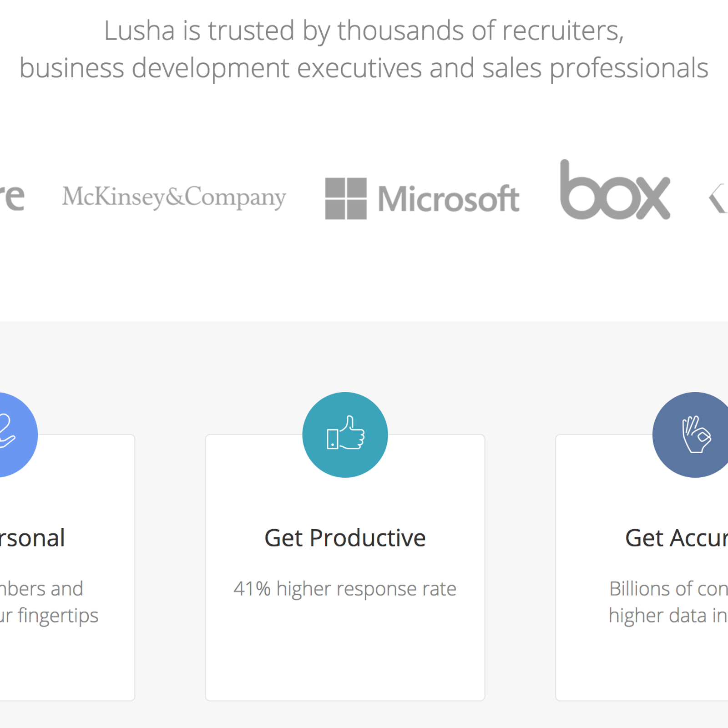This screenshot has width=728, height=728.
Task: Select the "Get Productive" heading
Action: [345, 538]
